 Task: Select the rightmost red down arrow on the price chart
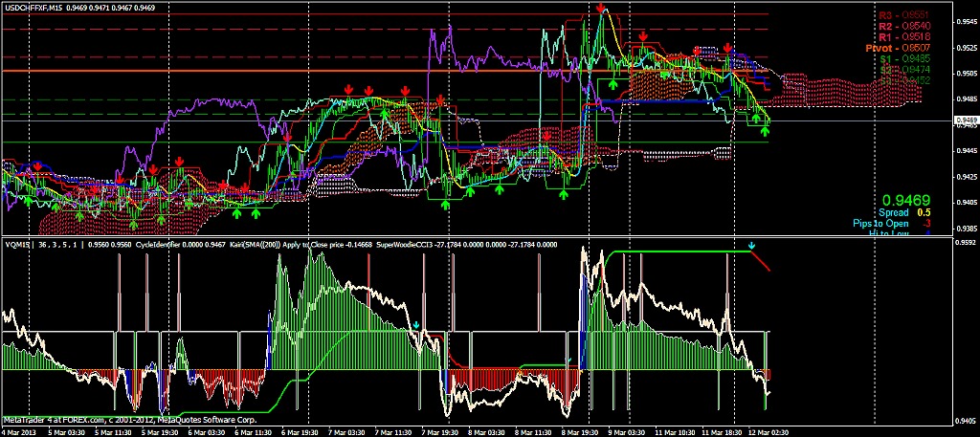point(728,48)
